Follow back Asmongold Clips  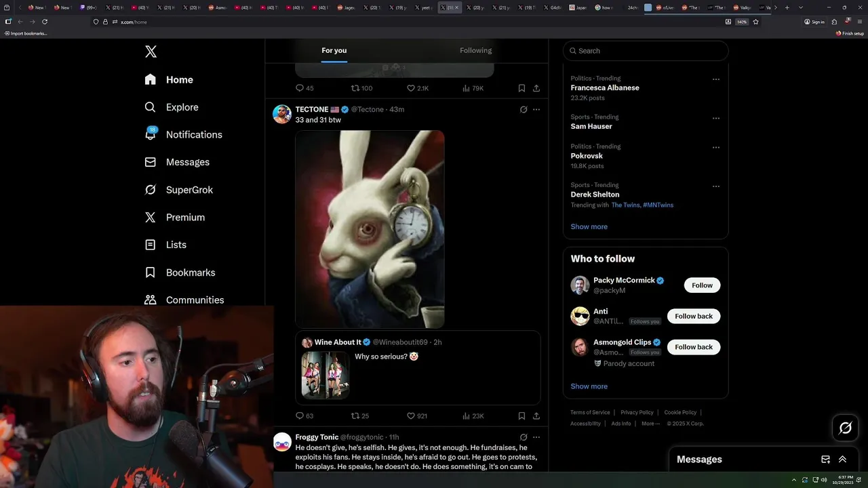click(x=694, y=347)
